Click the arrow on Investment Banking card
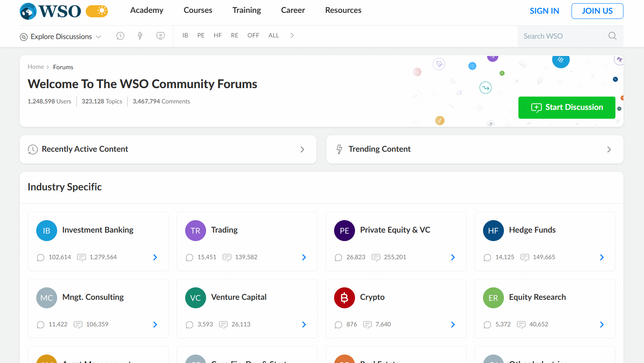The image size is (644, 363). [155, 258]
